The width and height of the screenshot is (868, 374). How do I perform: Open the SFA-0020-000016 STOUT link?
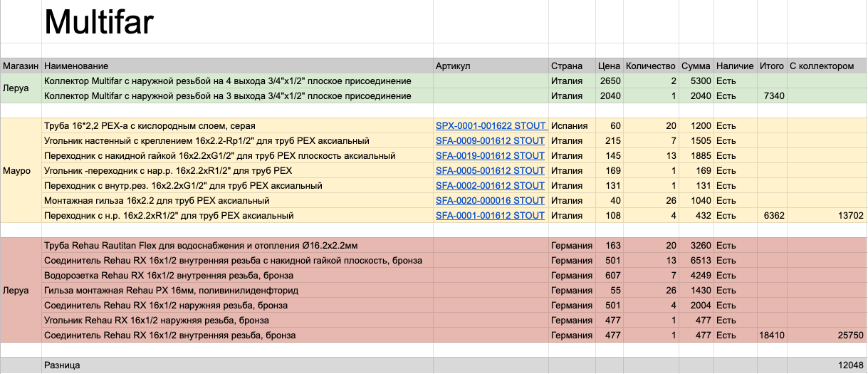coord(490,201)
